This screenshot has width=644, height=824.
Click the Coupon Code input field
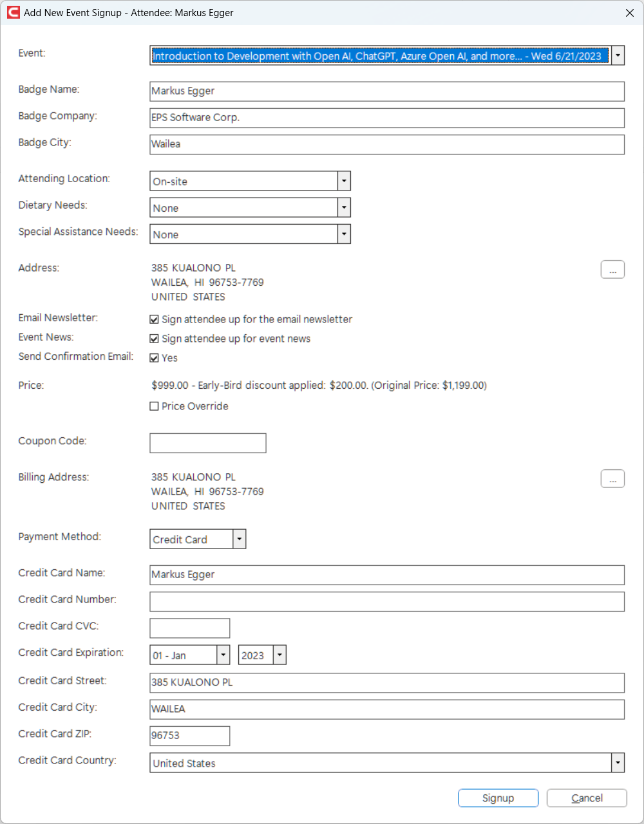click(x=208, y=443)
